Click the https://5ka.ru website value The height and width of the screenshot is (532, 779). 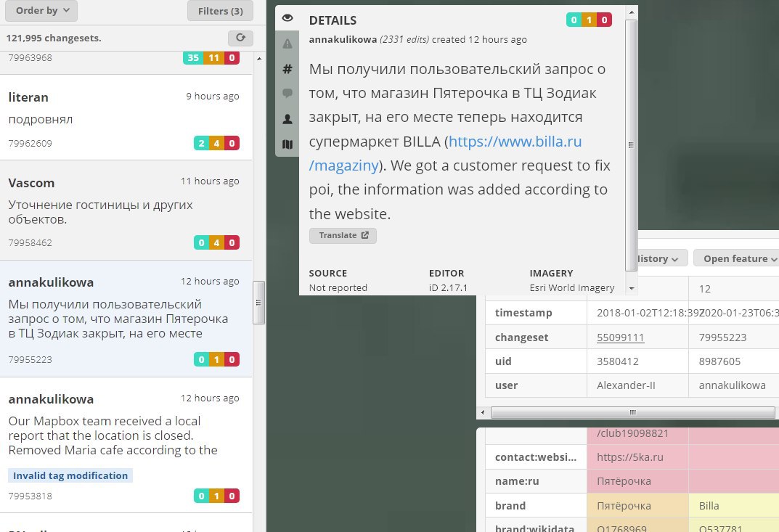(630, 457)
